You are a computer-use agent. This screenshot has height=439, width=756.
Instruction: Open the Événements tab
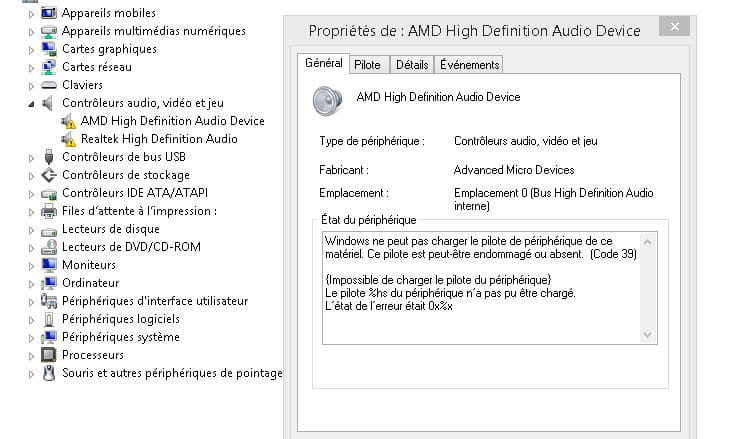(x=469, y=65)
